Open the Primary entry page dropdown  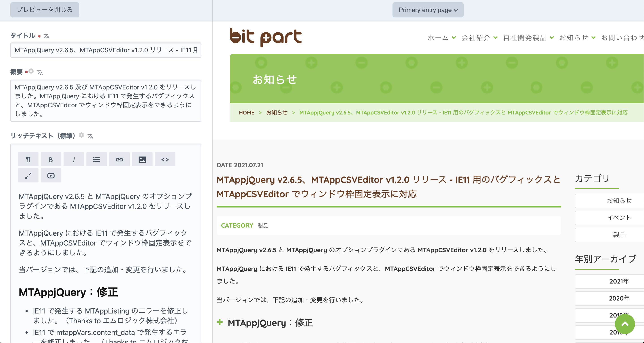tap(428, 10)
